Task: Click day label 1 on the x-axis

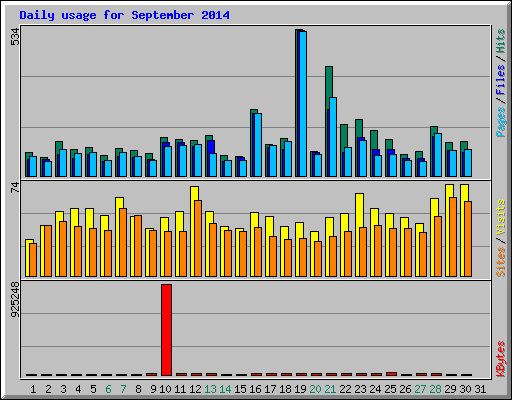Action: [33, 389]
